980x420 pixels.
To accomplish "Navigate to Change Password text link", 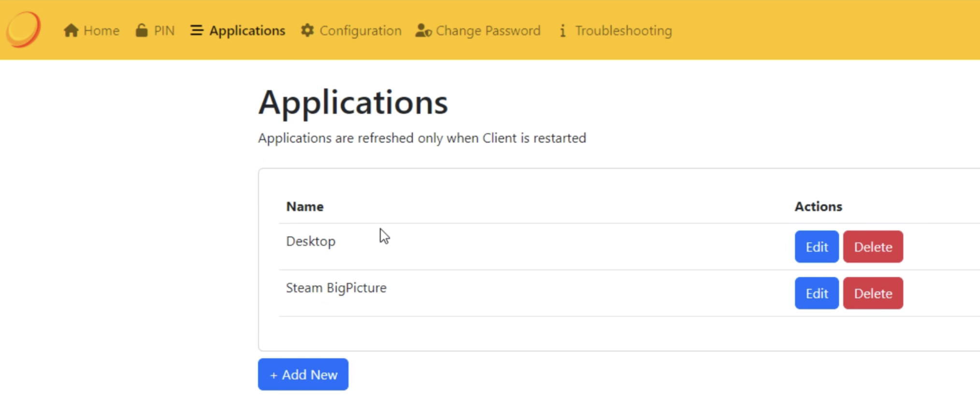I will tap(488, 31).
